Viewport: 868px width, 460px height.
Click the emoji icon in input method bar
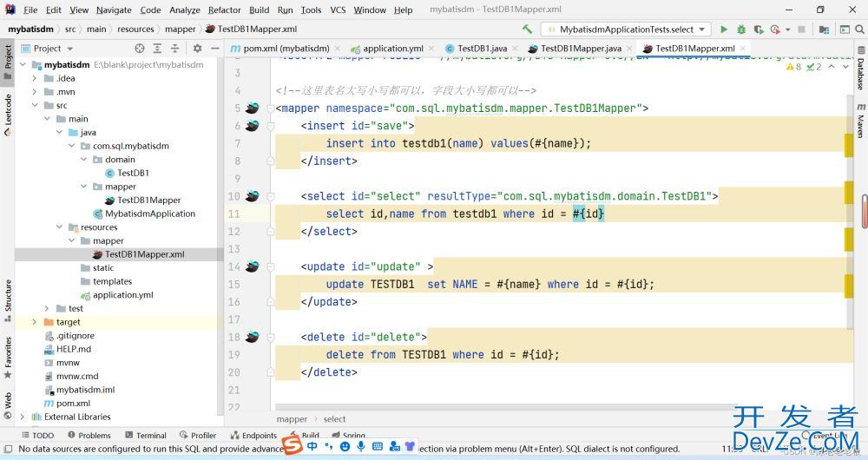345,445
